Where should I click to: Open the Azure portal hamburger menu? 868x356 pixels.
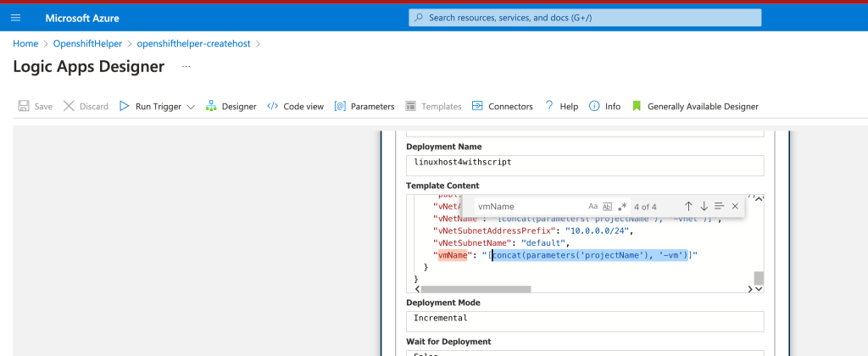(15, 18)
